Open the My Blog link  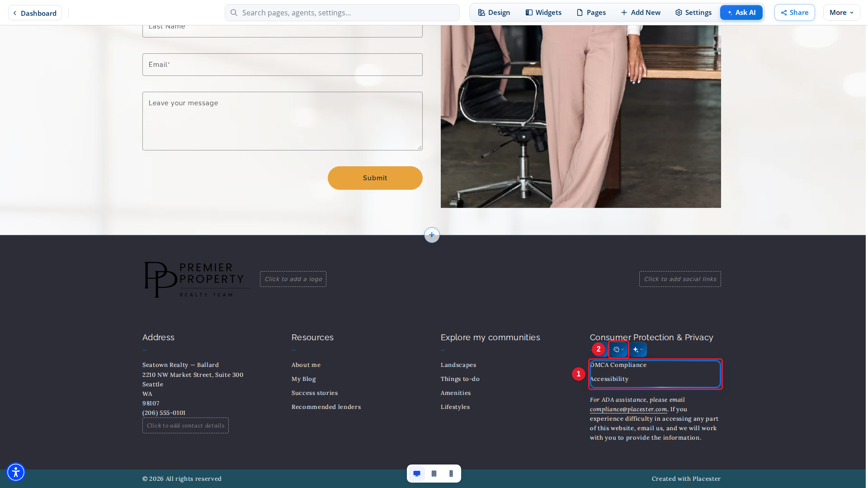coord(304,379)
